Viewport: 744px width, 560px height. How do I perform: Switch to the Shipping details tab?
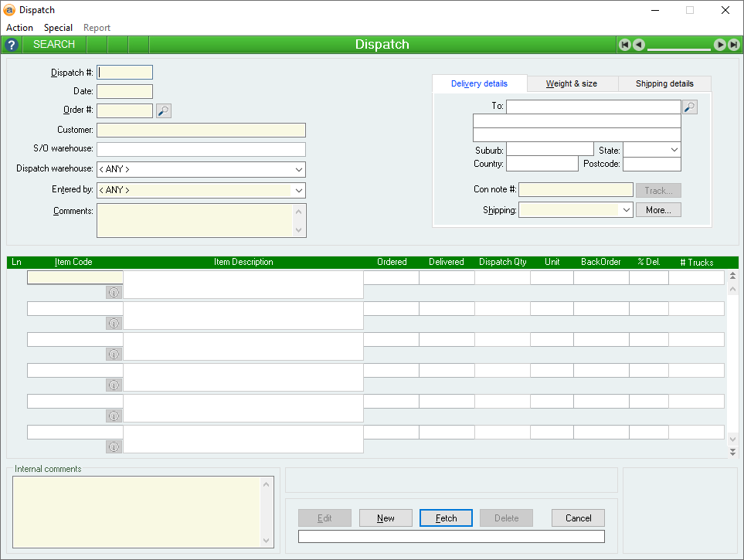tap(664, 83)
